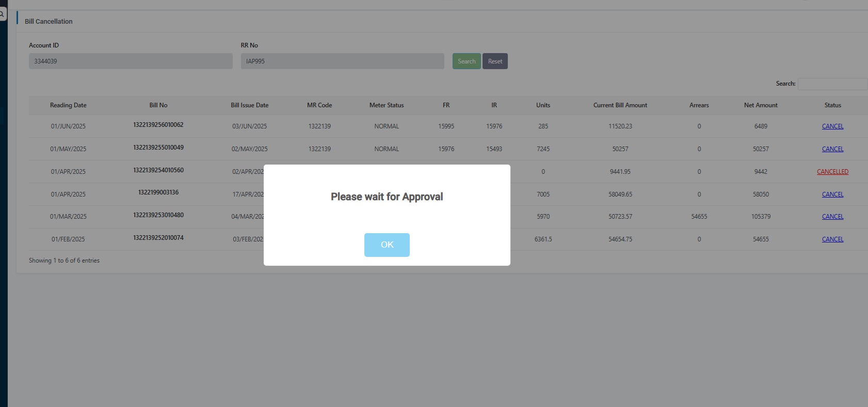Sort by Current Bill Amount column header
The image size is (868, 407).
620,105
